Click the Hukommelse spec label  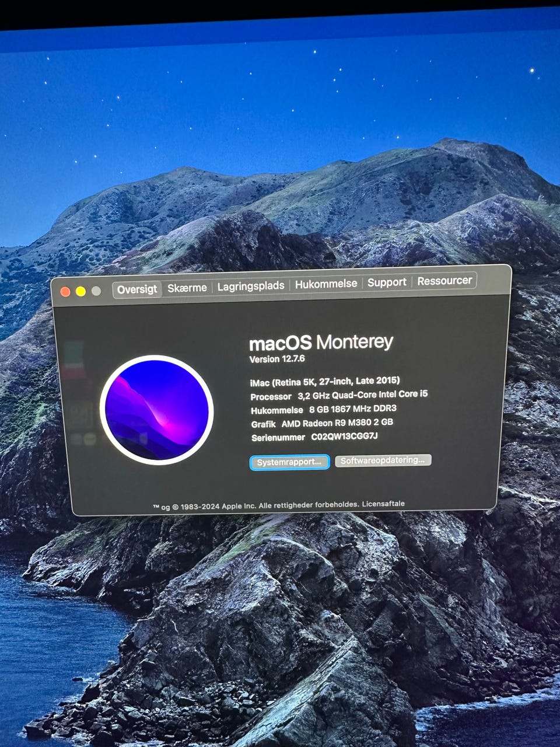point(277,410)
